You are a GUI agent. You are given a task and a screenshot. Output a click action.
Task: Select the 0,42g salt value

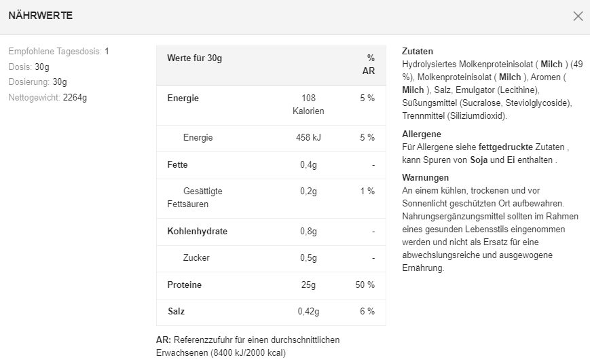[308, 312]
